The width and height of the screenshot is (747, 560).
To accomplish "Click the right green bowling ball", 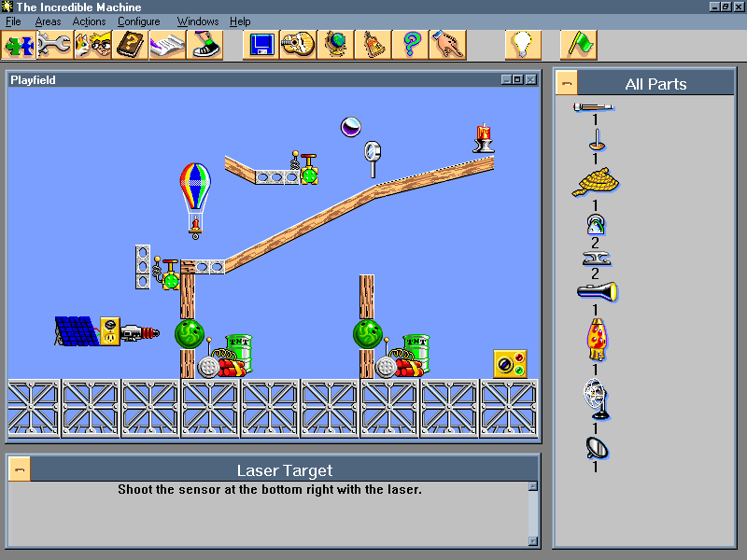I will (368, 334).
